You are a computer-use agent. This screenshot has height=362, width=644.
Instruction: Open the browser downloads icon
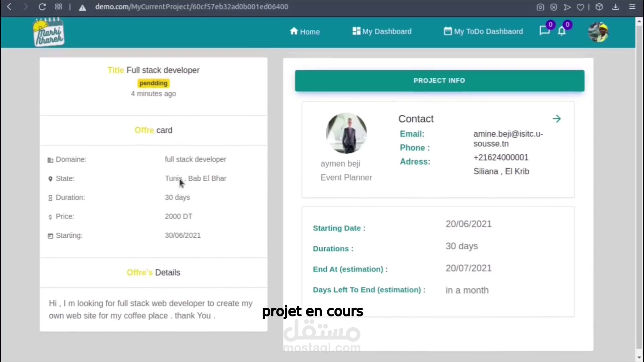pyautogui.click(x=615, y=7)
